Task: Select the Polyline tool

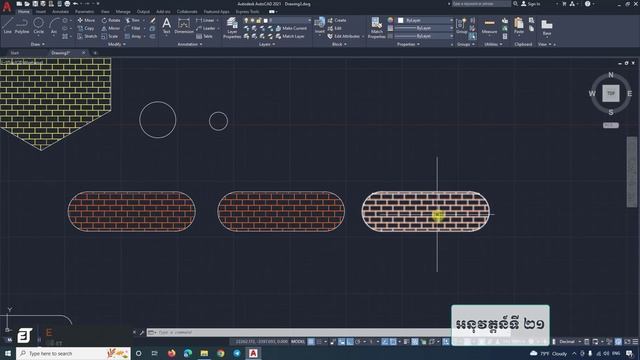Action: pyautogui.click(x=22, y=25)
